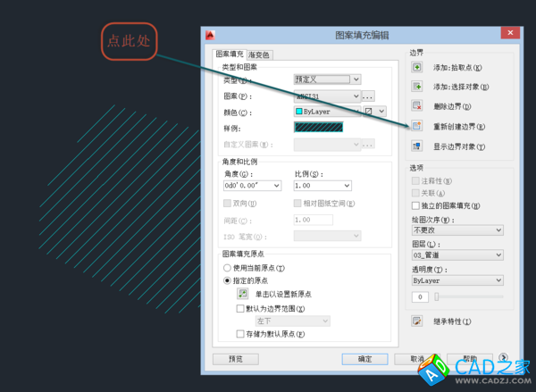
Task: Click the 继承特性 (inherit properties) icon
Action: tap(416, 321)
